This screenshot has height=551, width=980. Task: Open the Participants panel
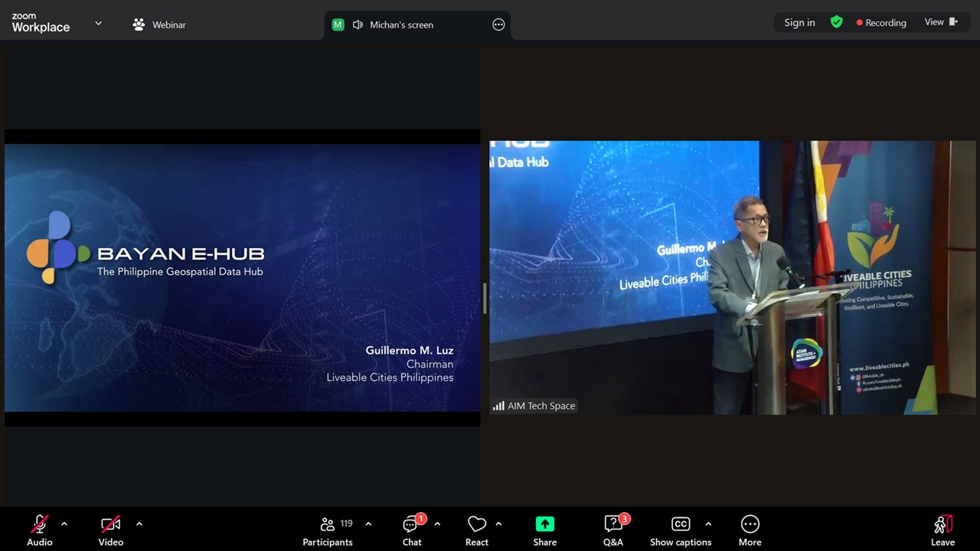pos(328,530)
